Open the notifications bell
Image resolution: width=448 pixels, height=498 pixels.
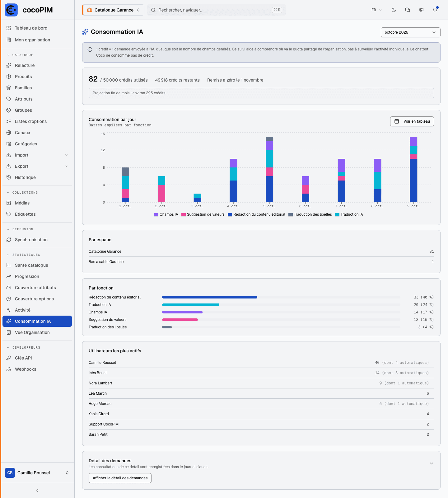point(435,10)
